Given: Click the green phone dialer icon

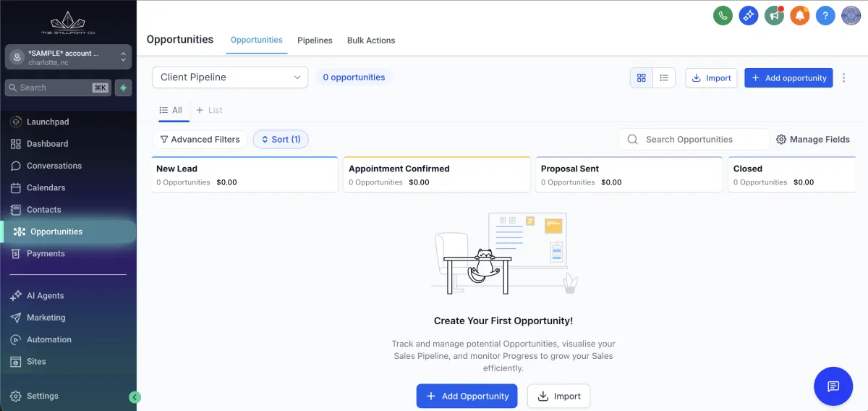Looking at the screenshot, I should pyautogui.click(x=722, y=15).
